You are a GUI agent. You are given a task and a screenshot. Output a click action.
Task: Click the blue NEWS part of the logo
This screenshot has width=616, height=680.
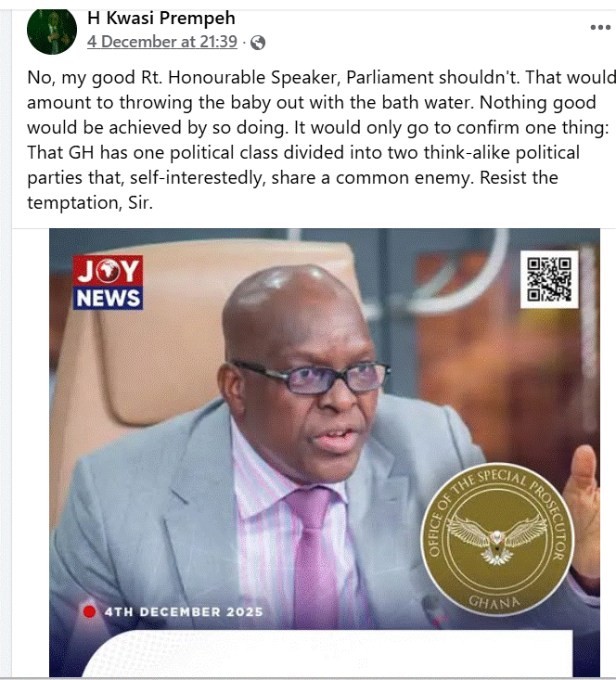[x=108, y=298]
